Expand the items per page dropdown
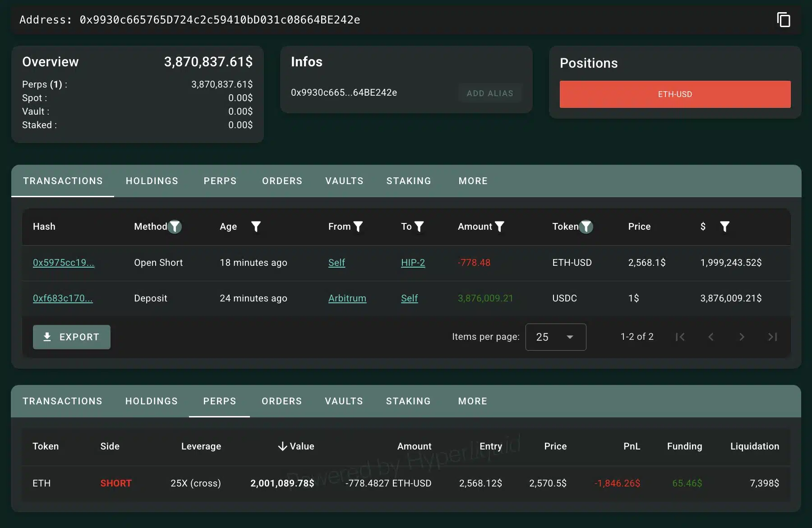Viewport: 812px width, 528px height. (x=556, y=337)
